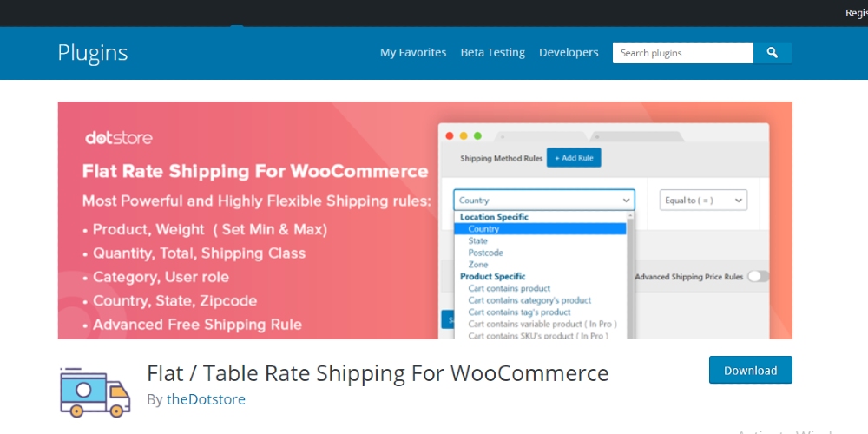Click the plugin banner image

[x=425, y=220]
